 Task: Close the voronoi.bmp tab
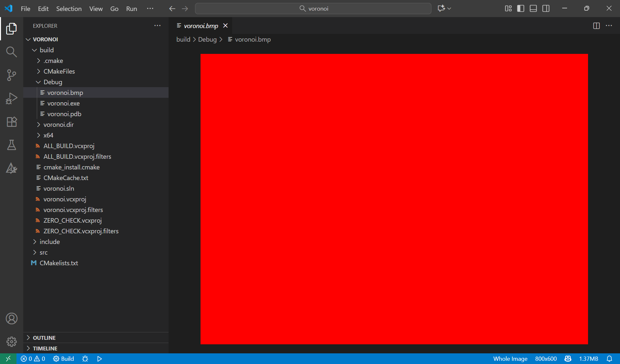click(x=225, y=26)
